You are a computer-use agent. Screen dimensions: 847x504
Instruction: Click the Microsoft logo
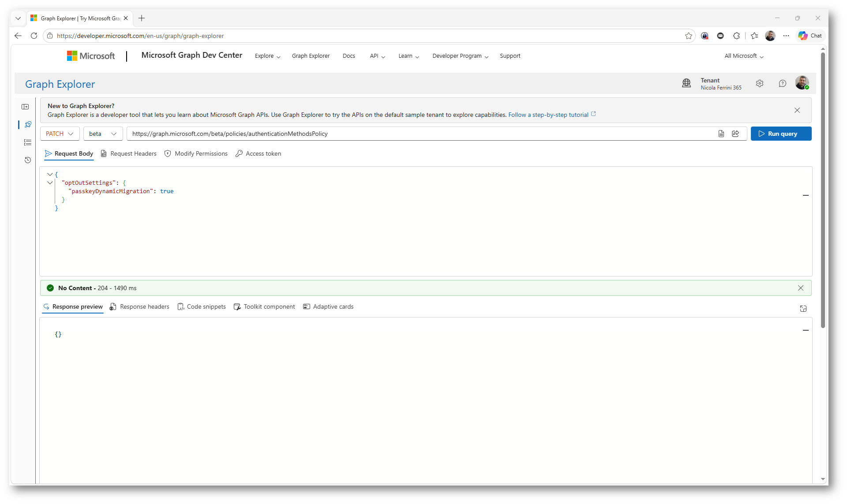click(x=91, y=56)
